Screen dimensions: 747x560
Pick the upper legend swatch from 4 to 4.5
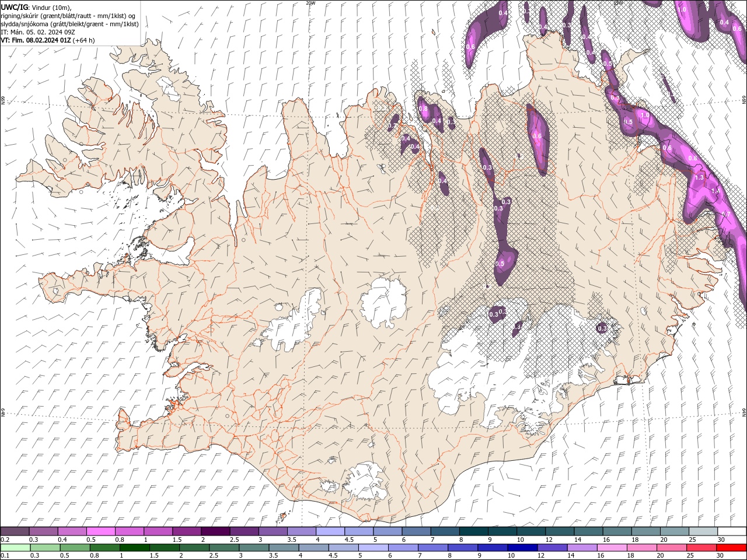(x=330, y=531)
